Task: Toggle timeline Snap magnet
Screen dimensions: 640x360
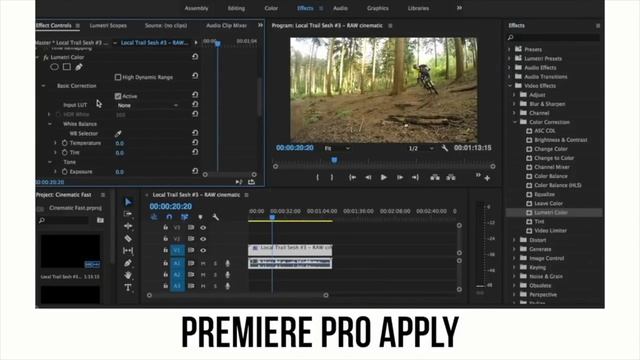Action: (169, 217)
